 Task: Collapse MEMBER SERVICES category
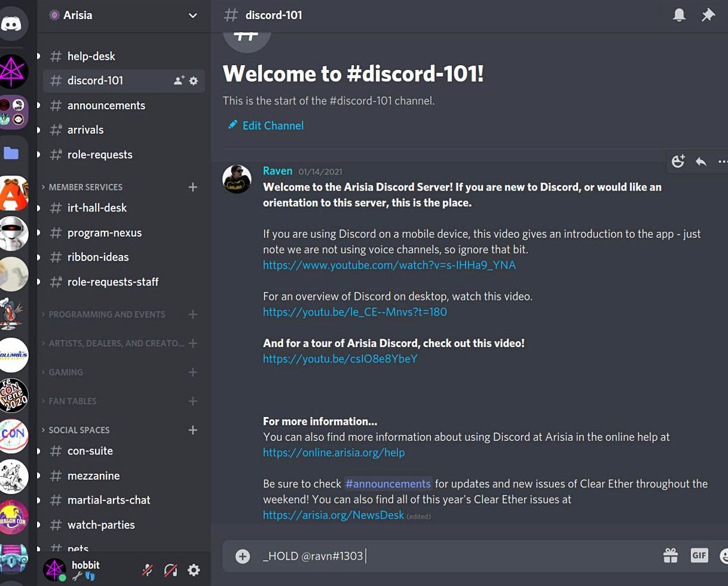(x=85, y=187)
